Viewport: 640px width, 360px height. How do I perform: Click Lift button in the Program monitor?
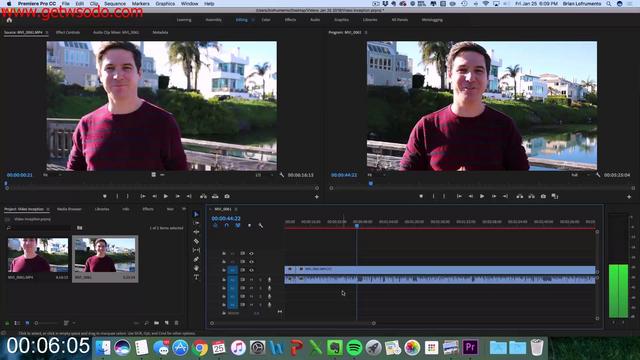pos(520,196)
